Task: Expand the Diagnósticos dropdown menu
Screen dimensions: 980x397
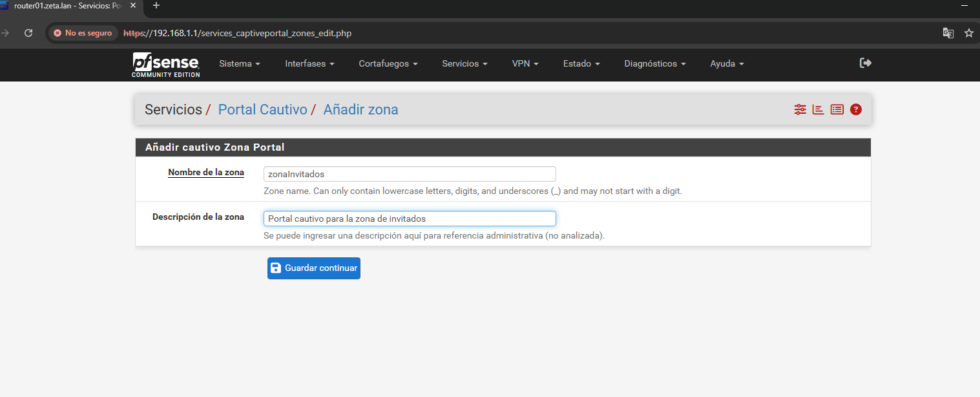Action: pyautogui.click(x=654, y=64)
